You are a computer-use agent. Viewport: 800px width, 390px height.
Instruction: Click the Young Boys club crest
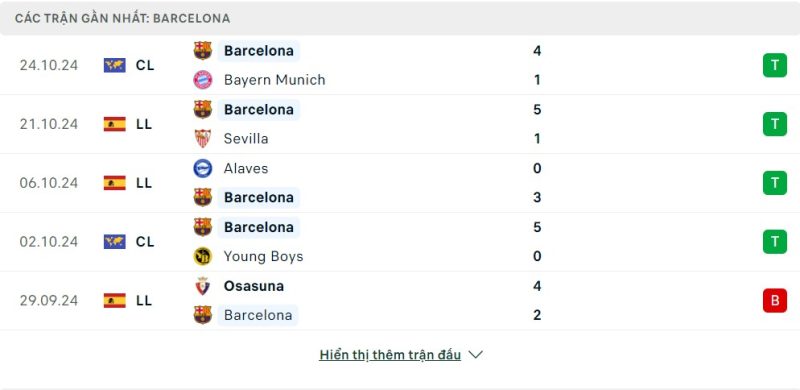(x=203, y=256)
